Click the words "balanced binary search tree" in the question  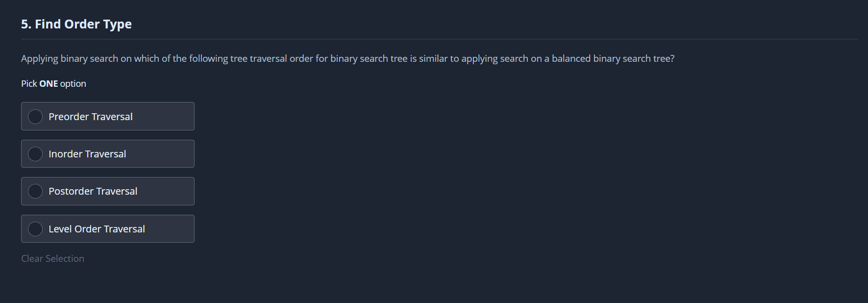pyautogui.click(x=613, y=58)
